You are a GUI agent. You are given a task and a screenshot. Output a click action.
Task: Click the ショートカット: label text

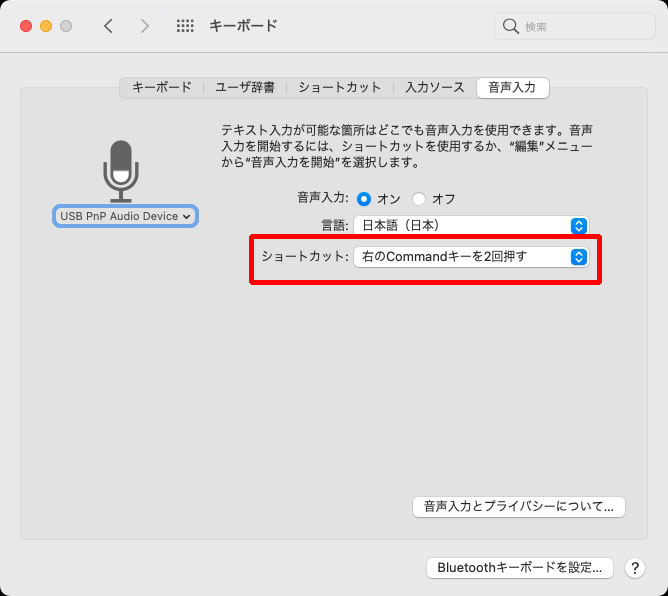[x=305, y=256]
